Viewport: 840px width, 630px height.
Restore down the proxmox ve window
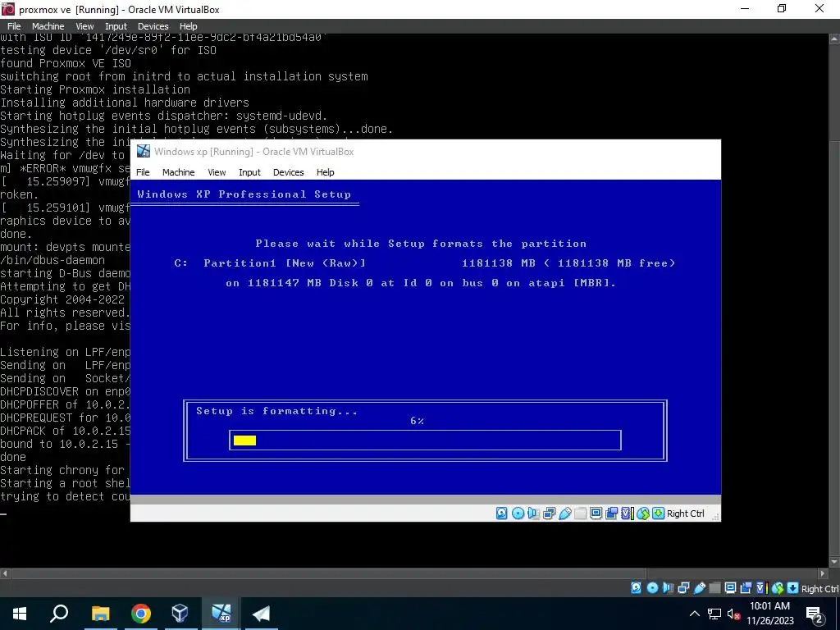782,9
